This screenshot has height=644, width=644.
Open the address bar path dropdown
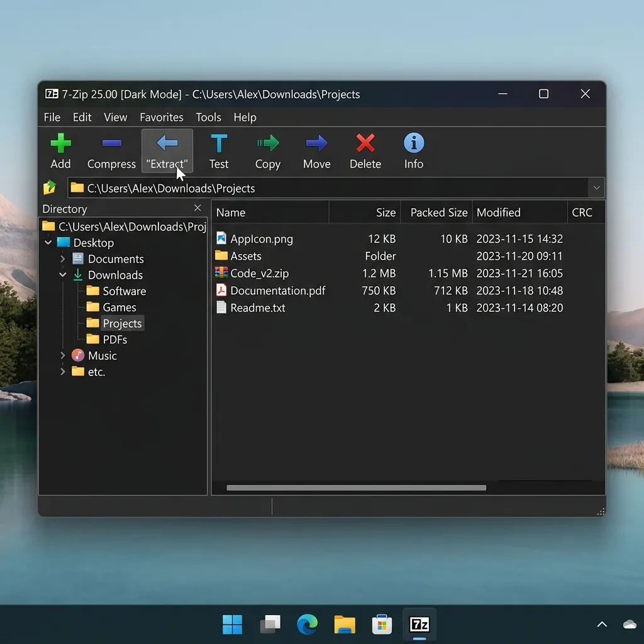[x=596, y=187]
